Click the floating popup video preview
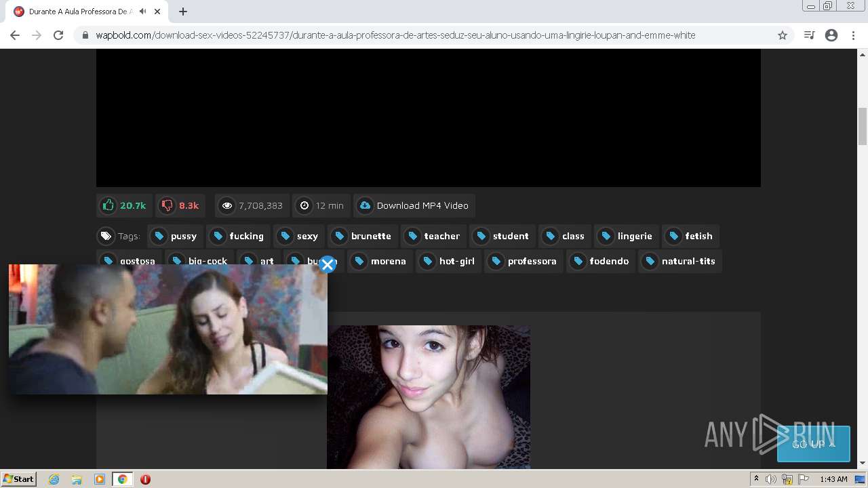This screenshot has height=488, width=868. point(167,329)
